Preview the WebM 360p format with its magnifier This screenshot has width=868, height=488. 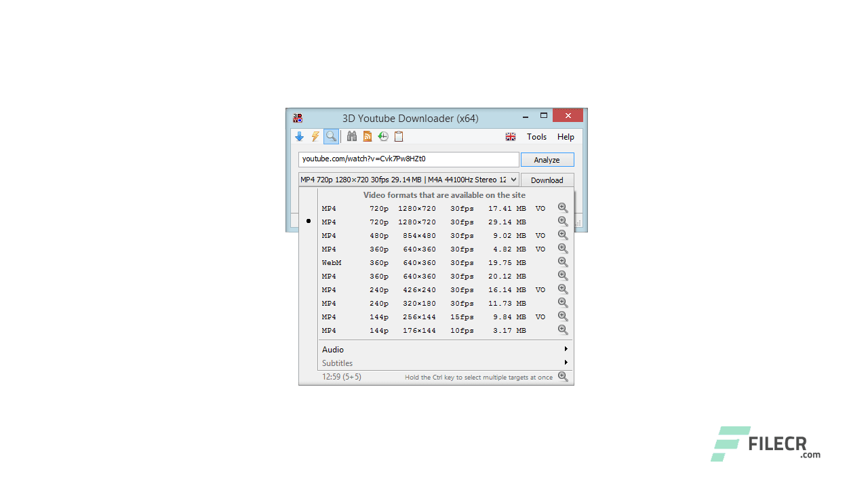pyautogui.click(x=562, y=262)
